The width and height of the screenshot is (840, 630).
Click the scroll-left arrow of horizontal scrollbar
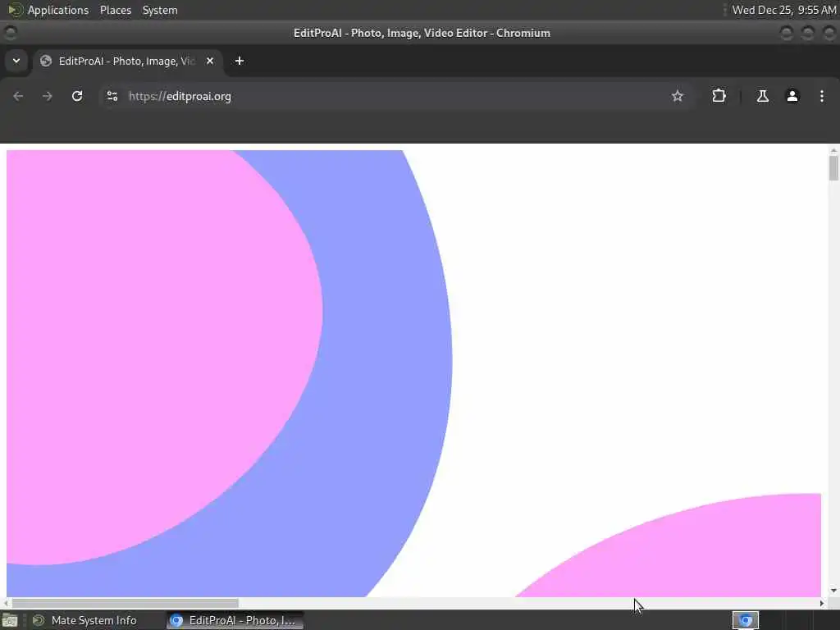(x=6, y=603)
